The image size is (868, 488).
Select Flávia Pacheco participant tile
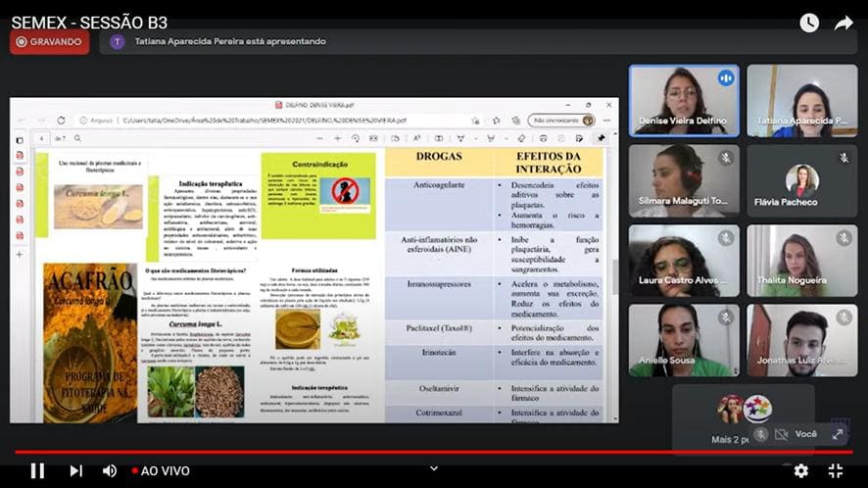coord(802,180)
